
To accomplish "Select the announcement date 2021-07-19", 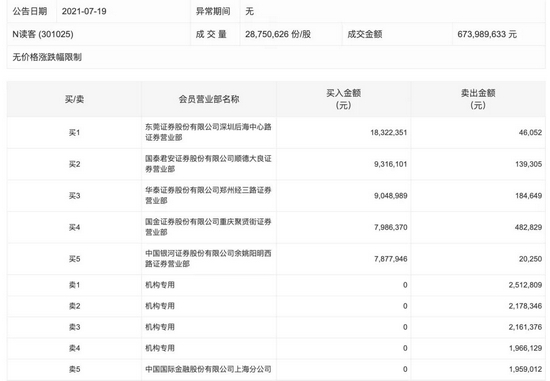I will (x=84, y=12).
